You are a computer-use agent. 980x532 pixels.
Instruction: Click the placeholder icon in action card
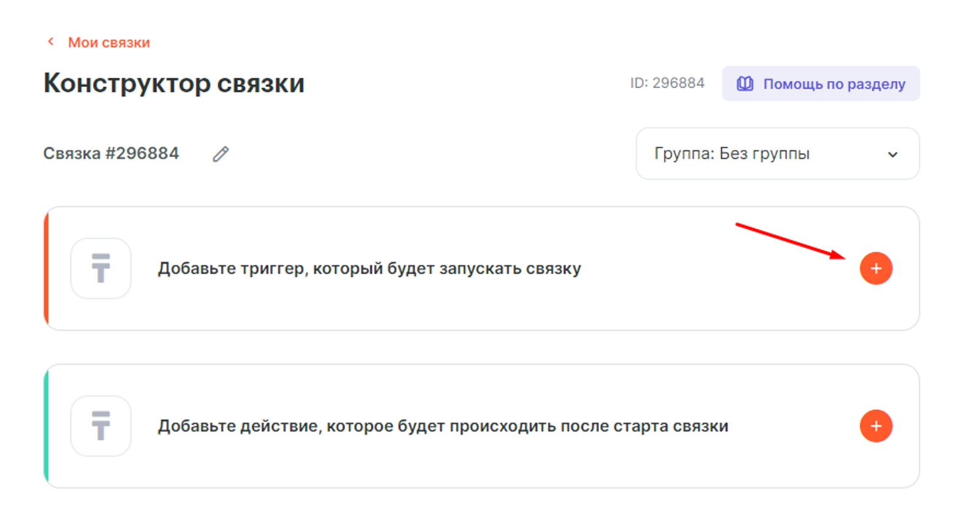click(101, 426)
